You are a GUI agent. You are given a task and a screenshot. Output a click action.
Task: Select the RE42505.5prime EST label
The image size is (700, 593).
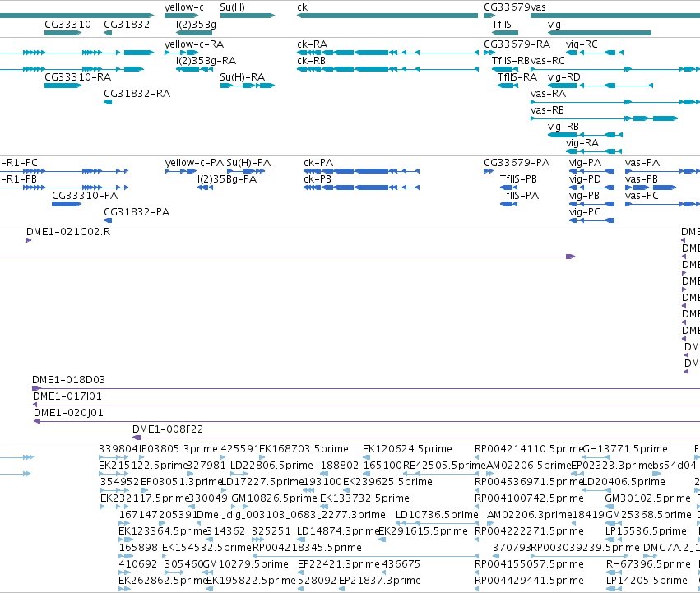445,466
